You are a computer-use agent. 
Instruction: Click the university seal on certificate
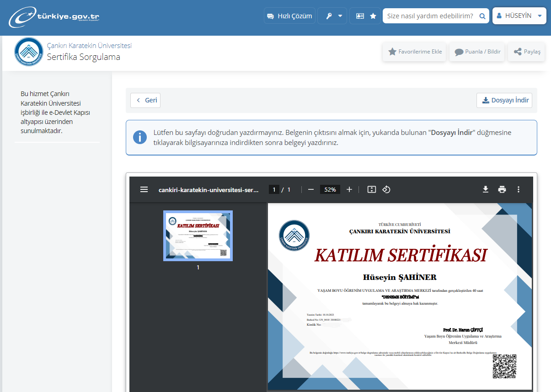pos(294,236)
